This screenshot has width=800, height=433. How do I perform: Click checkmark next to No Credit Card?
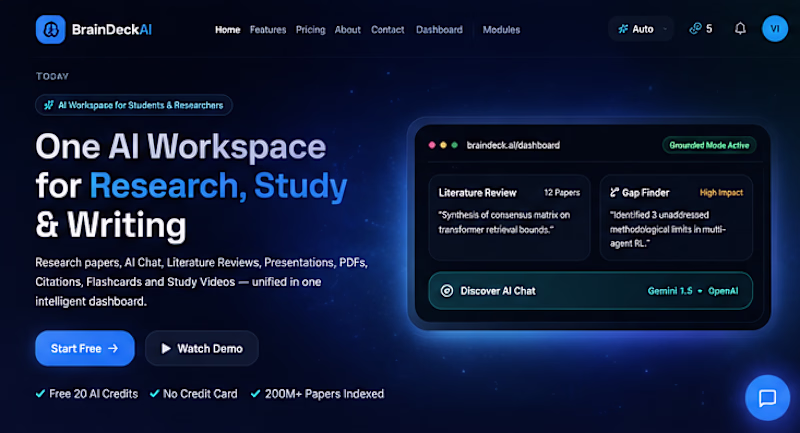[154, 394]
